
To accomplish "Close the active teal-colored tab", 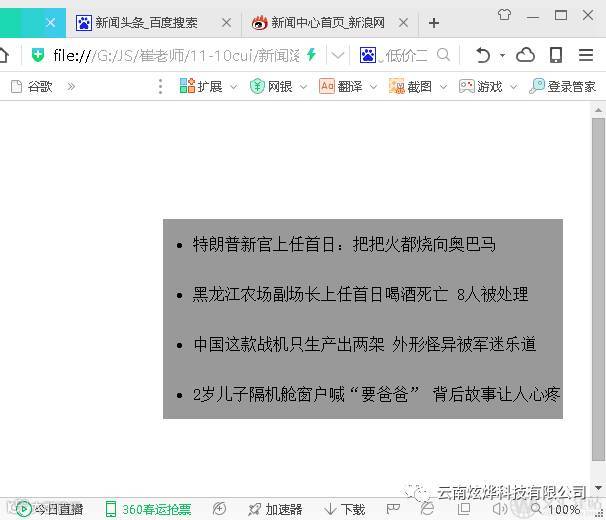I will click(x=51, y=23).
